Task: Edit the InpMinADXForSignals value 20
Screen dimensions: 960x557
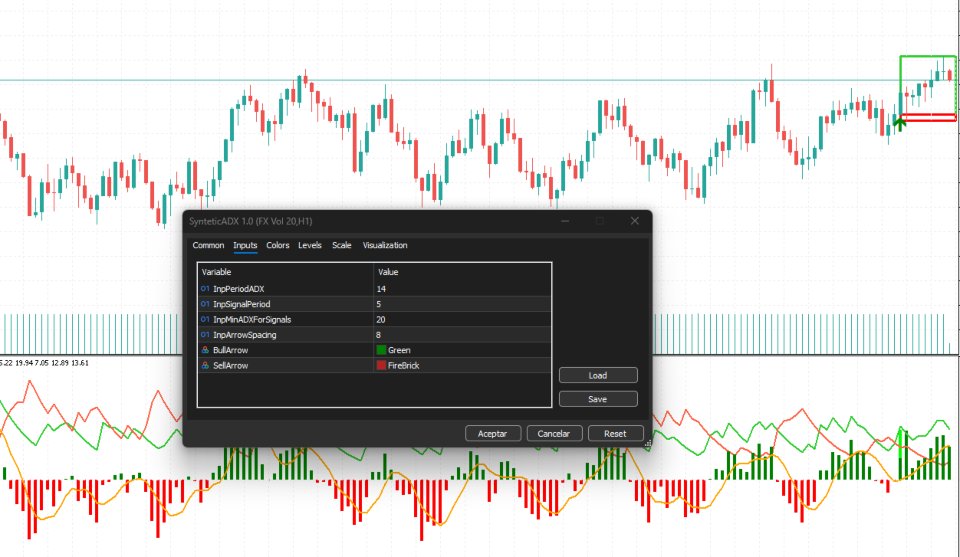Action: 462,320
